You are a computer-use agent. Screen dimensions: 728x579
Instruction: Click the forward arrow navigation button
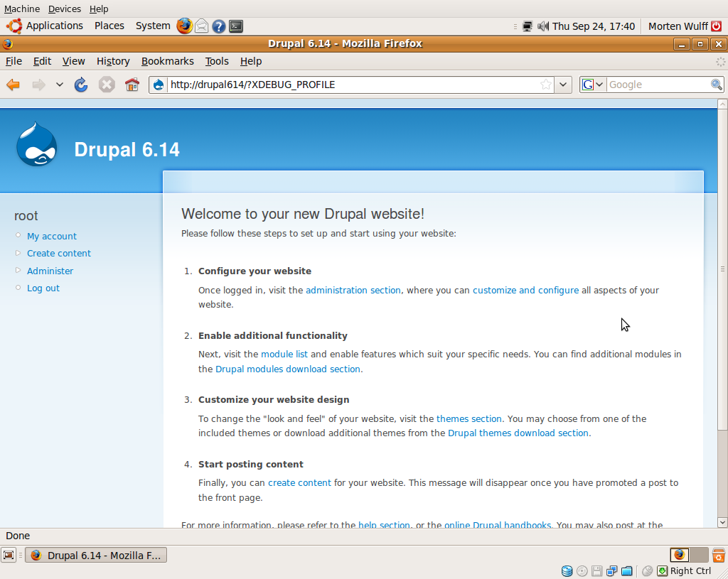click(x=38, y=85)
